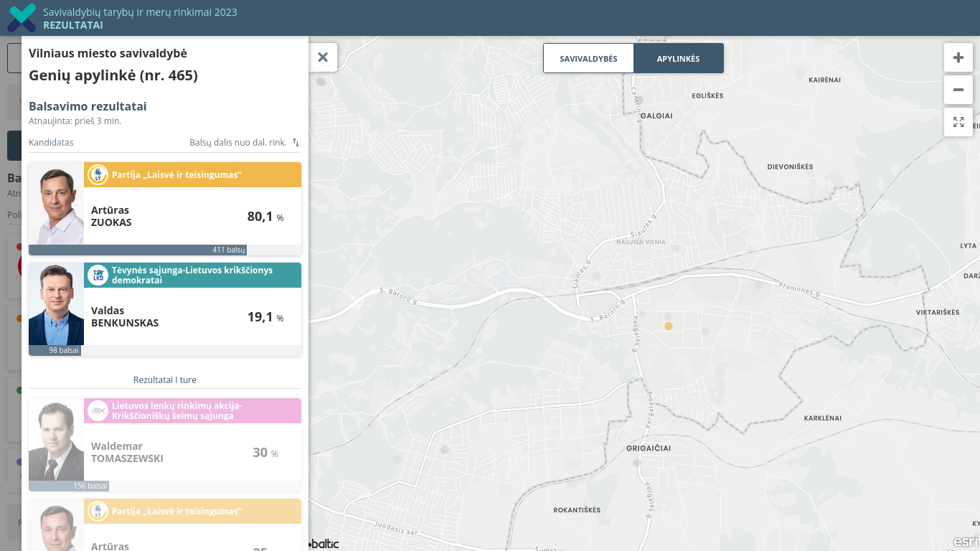Image resolution: width=980 pixels, height=551 pixels.
Task: Open Artūras Zuokas candidate photo
Action: coord(57,207)
